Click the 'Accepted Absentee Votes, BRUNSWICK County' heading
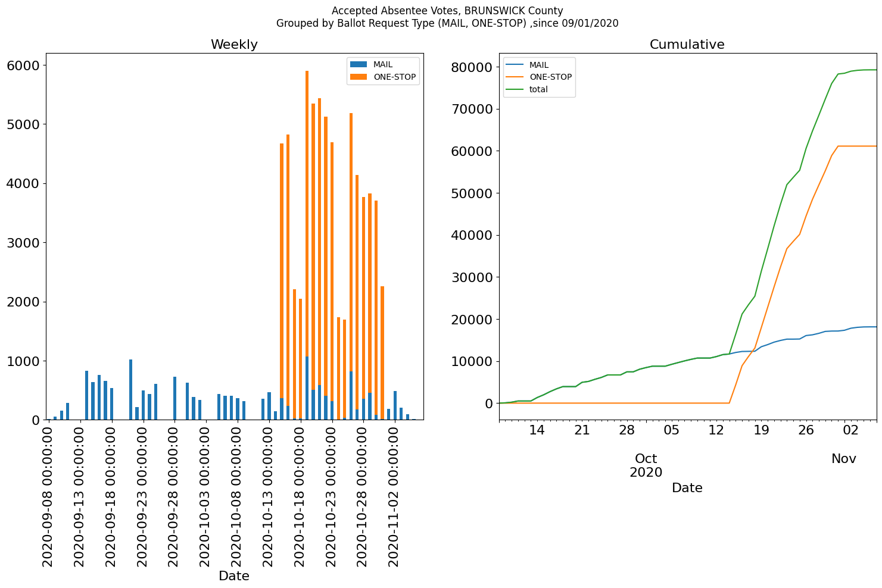 point(447,11)
